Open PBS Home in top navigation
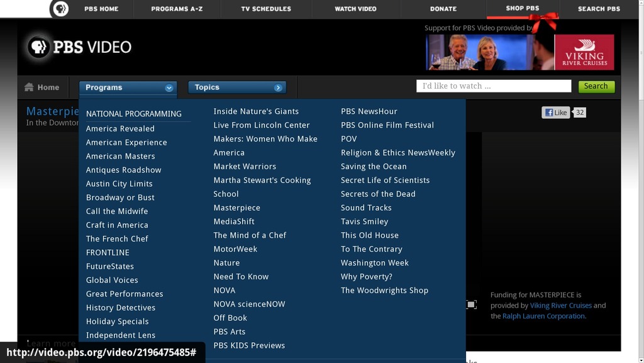 (101, 9)
